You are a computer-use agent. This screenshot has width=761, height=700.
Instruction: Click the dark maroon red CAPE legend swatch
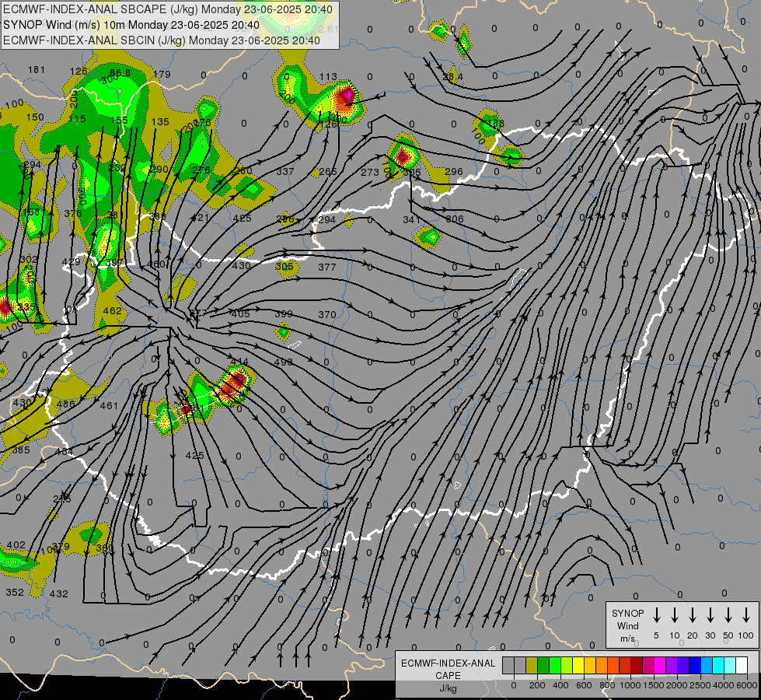click(x=637, y=666)
